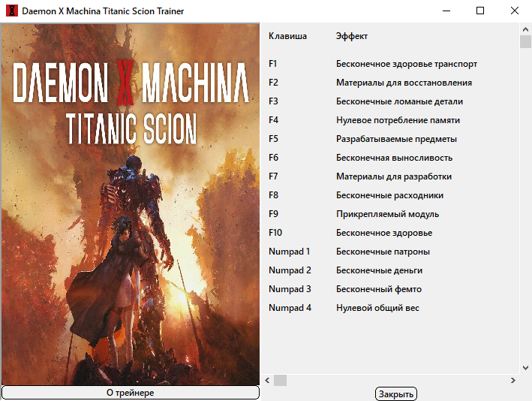The height and width of the screenshot is (401, 532).
Task: Click the vertical scrollbar down arrow
Action: click(525, 368)
